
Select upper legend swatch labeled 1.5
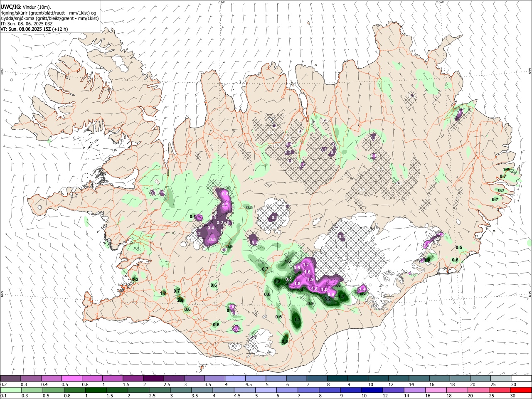133,378
